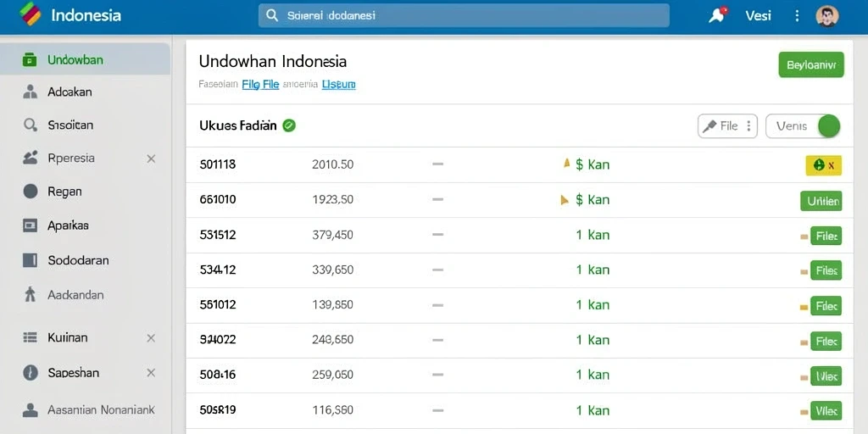868x434 pixels.
Task: Click the yellow arrow icon in row 661010
Action: pos(564,200)
